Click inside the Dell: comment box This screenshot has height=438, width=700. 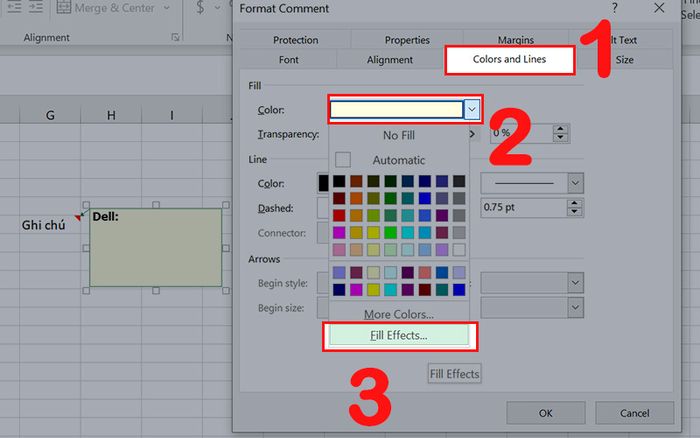tap(156, 248)
